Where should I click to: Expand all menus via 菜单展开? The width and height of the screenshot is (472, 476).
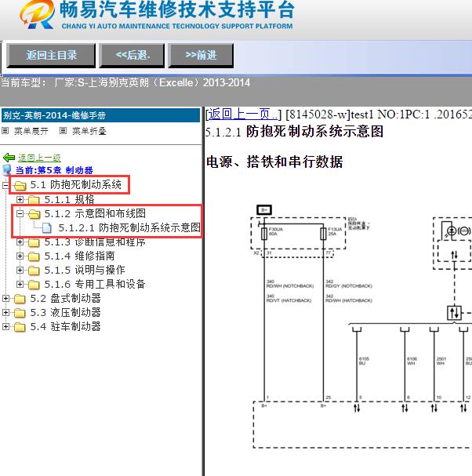[31, 131]
